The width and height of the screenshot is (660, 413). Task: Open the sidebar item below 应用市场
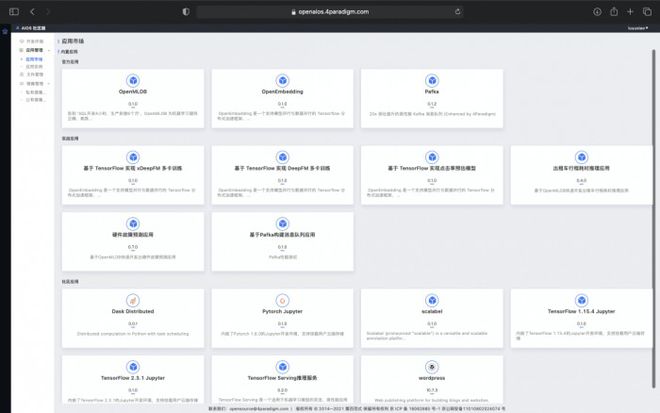34,67
